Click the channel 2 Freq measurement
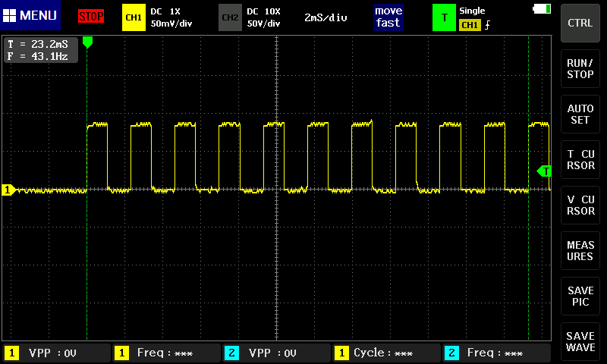 click(497, 353)
